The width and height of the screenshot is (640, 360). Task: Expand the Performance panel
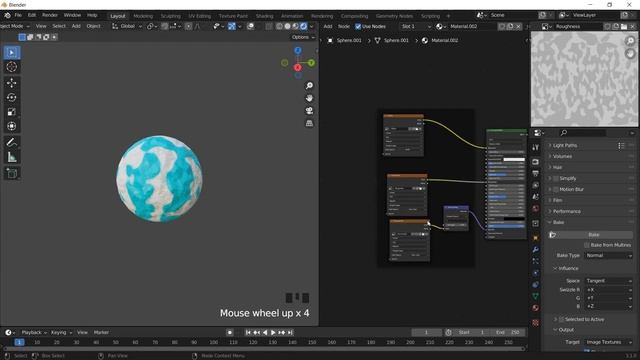pyautogui.click(x=567, y=211)
